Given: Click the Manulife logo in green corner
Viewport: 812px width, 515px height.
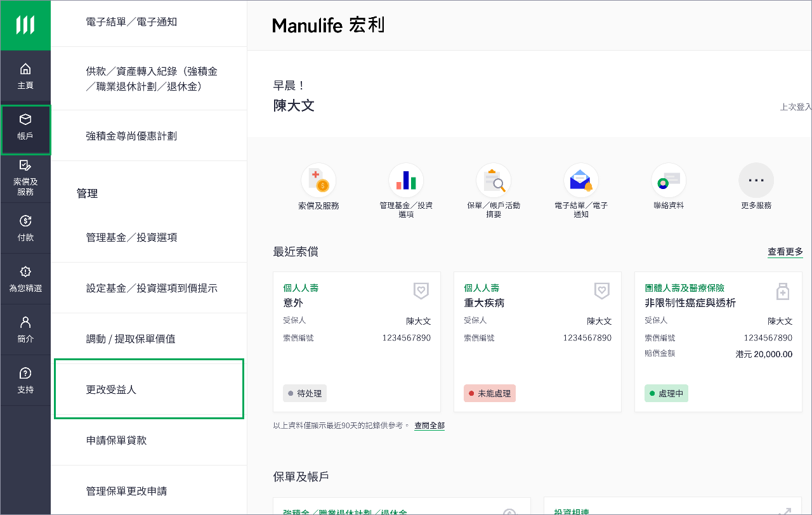Looking at the screenshot, I should click(25, 25).
